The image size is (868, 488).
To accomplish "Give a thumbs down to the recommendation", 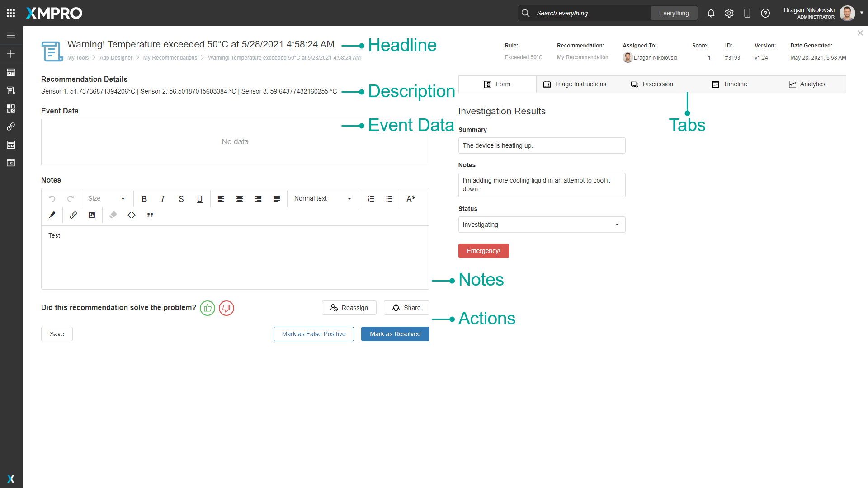I will (x=226, y=308).
